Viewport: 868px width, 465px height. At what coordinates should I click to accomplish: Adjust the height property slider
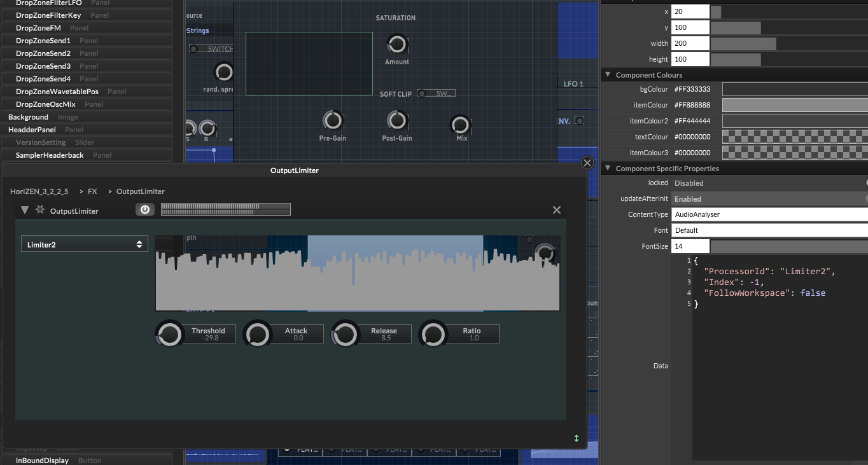tap(789, 59)
